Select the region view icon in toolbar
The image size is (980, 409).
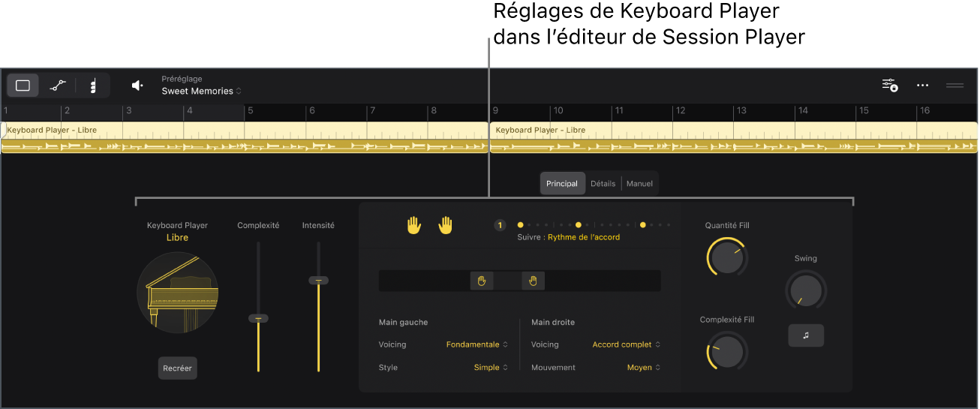[x=23, y=86]
